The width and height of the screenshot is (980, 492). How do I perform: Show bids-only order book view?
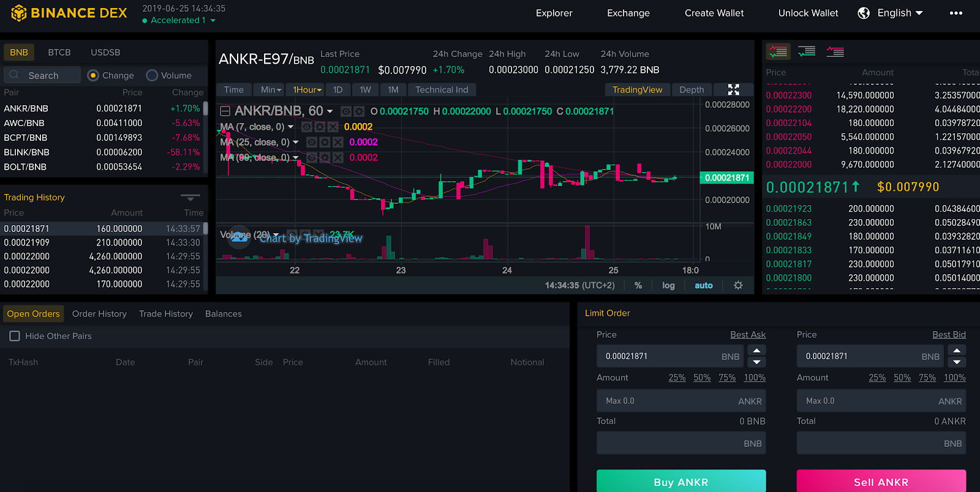click(807, 51)
